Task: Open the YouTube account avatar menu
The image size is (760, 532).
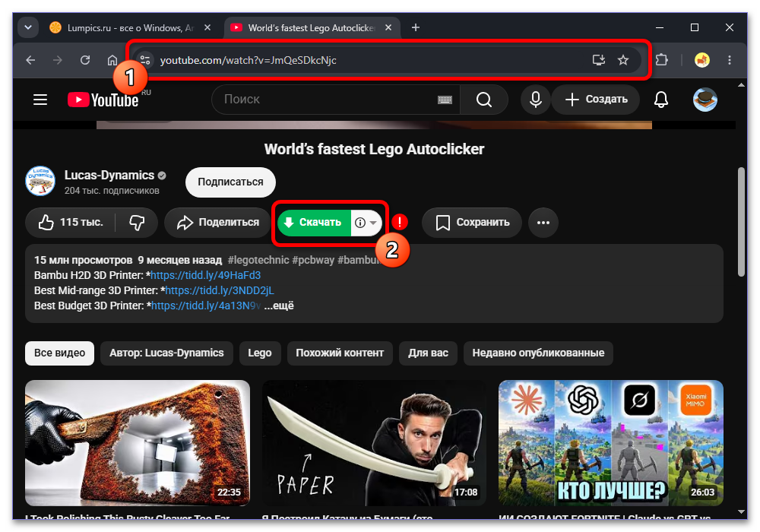Action: pos(705,100)
